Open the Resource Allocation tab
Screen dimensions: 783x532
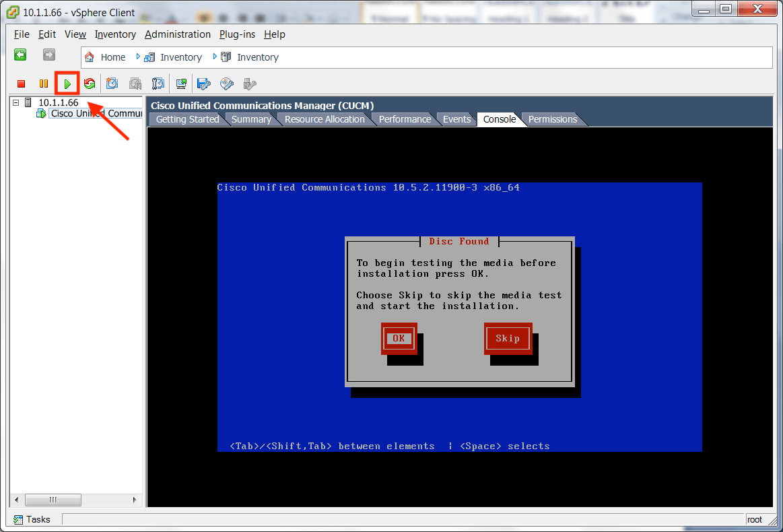pos(325,119)
